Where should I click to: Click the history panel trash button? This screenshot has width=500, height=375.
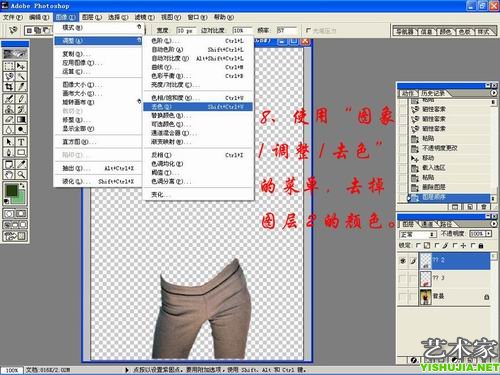coord(483,207)
